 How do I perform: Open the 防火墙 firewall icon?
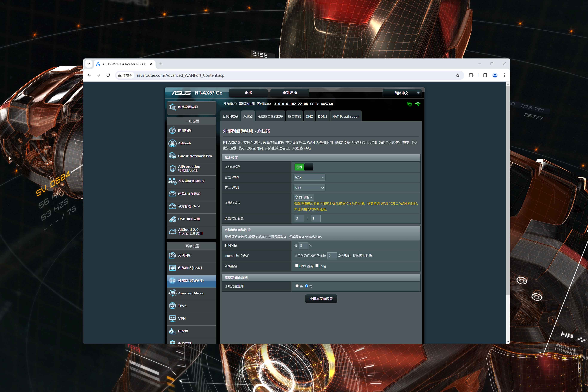tap(172, 331)
